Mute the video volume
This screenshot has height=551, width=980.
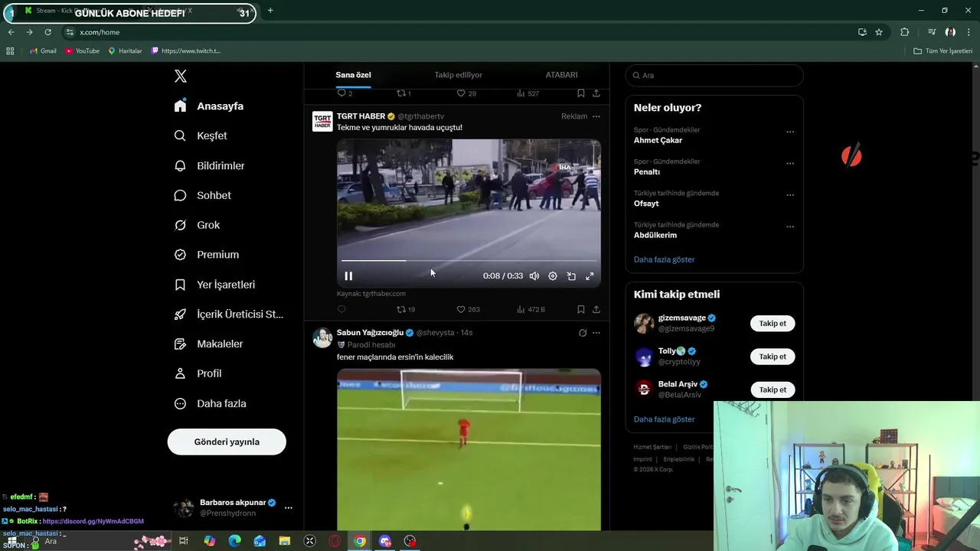(534, 276)
